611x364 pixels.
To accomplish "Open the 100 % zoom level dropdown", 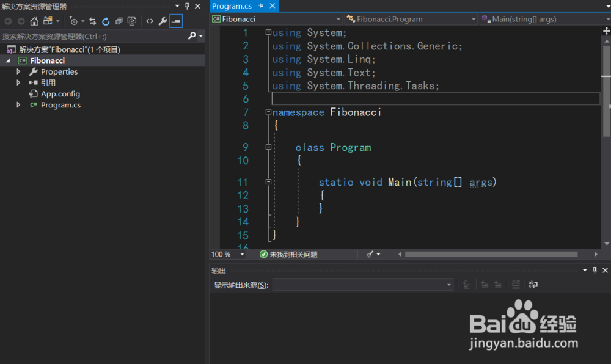I will [x=242, y=254].
